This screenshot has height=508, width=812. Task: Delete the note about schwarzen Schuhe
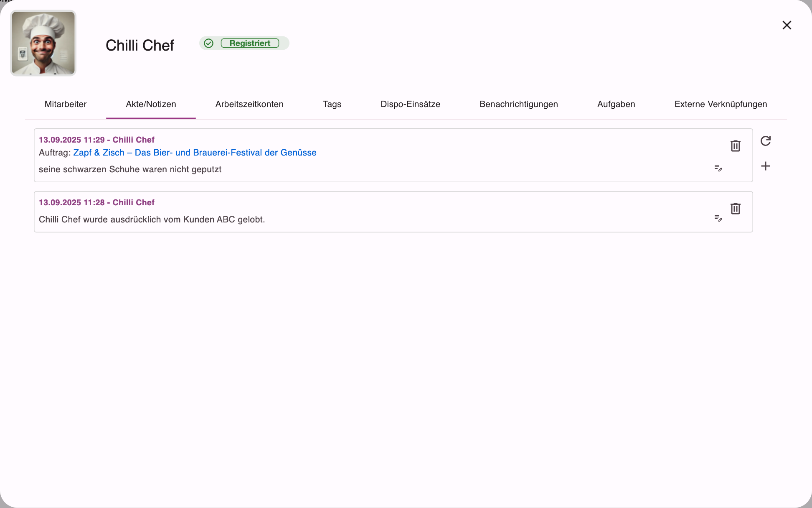click(735, 146)
